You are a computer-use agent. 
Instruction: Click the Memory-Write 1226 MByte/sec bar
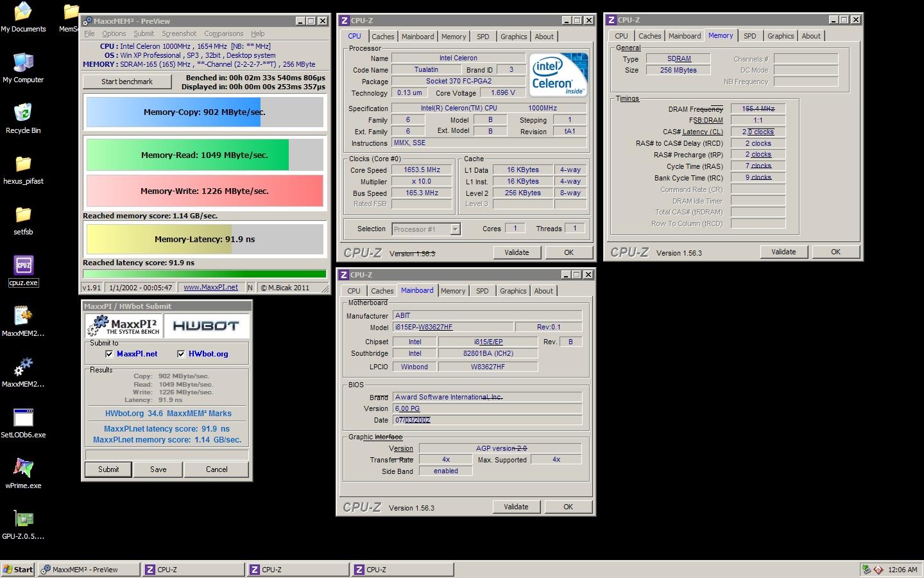click(205, 191)
